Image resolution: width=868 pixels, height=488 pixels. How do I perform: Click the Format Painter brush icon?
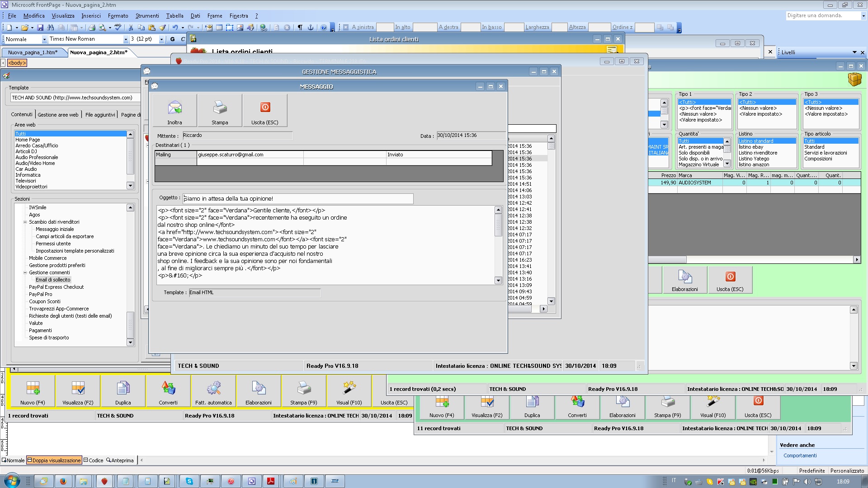coord(163,28)
